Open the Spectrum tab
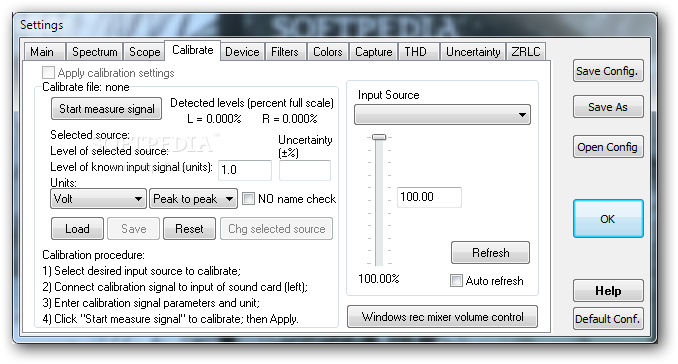The height and width of the screenshot is (364, 678). 94,52
